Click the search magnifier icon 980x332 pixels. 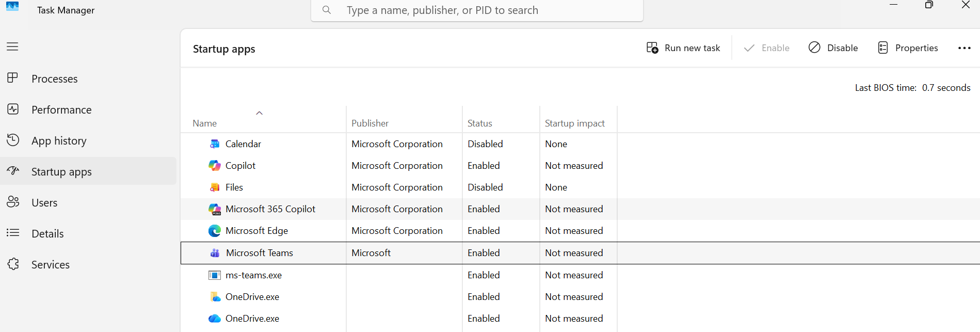(327, 10)
